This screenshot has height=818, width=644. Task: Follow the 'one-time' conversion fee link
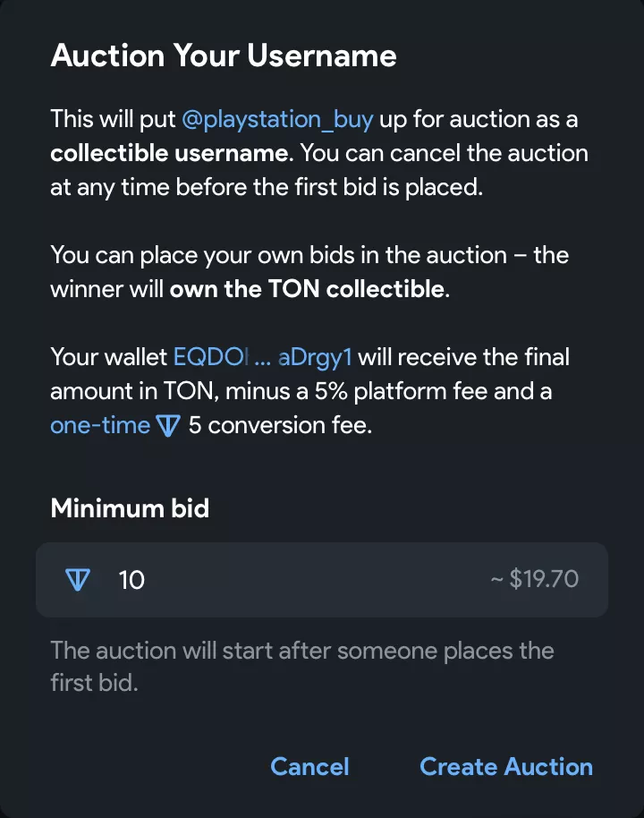pyautogui.click(x=99, y=425)
